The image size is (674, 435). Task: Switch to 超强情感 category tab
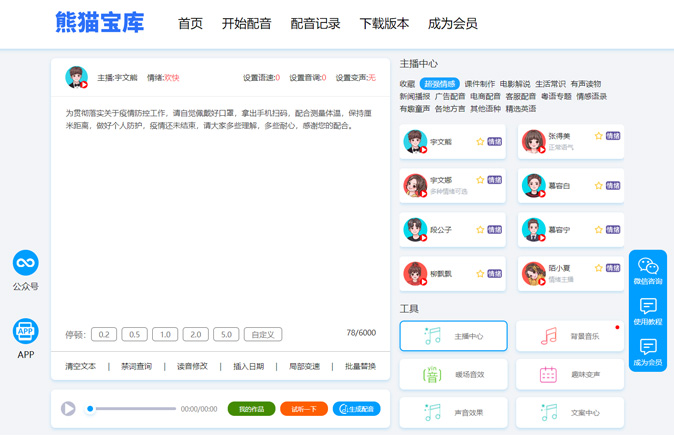[439, 84]
